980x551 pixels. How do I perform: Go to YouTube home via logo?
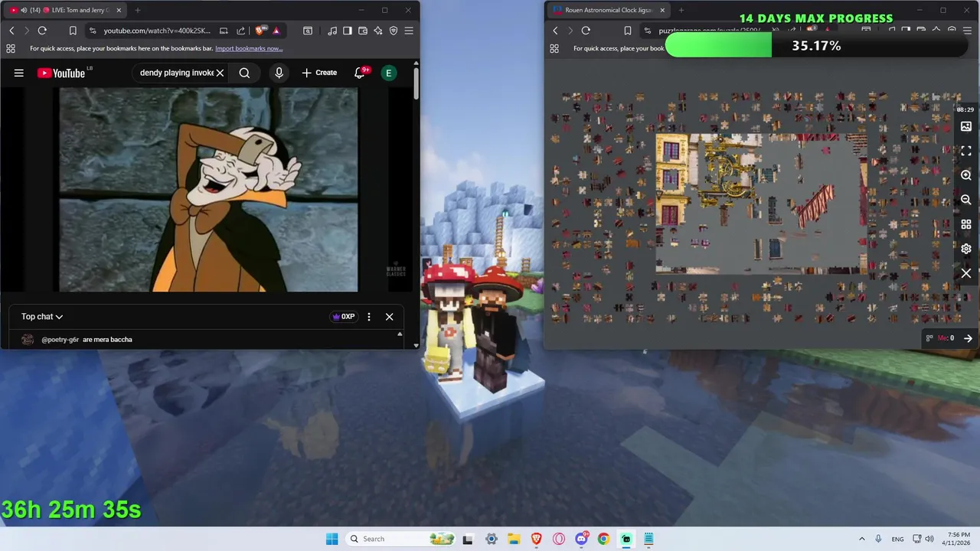[x=60, y=73]
